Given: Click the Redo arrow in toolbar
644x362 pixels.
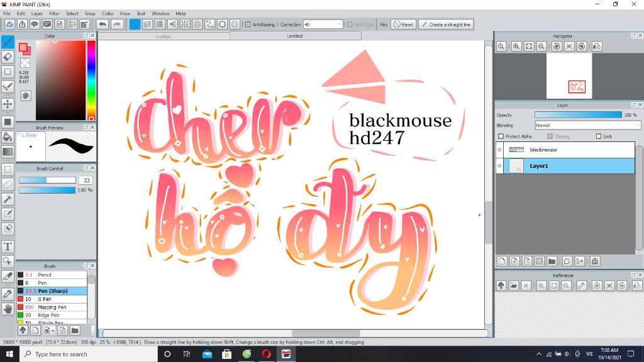Looking at the screenshot, I should [x=117, y=25].
